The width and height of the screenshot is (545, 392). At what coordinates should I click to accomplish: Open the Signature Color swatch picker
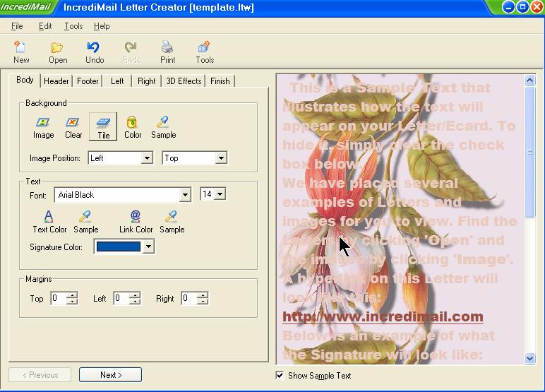click(x=148, y=247)
